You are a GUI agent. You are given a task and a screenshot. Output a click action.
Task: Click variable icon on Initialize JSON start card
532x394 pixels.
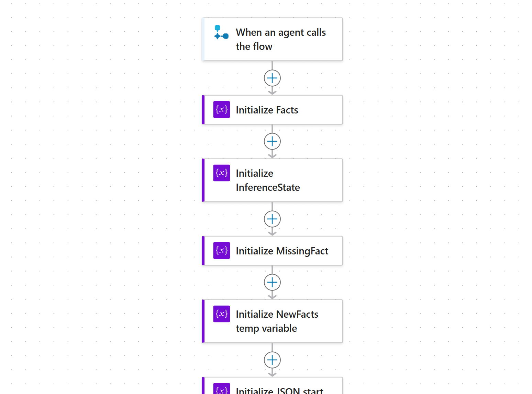pyautogui.click(x=222, y=388)
